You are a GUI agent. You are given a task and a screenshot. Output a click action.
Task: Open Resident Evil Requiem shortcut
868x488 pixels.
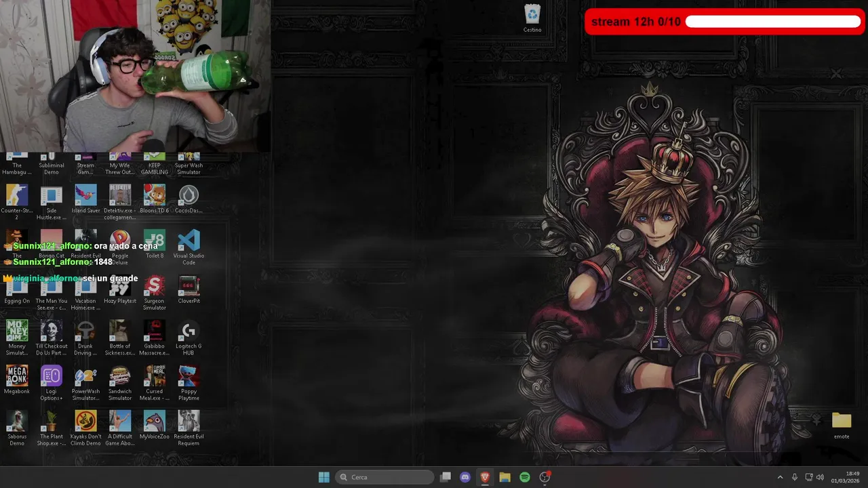pos(189,428)
